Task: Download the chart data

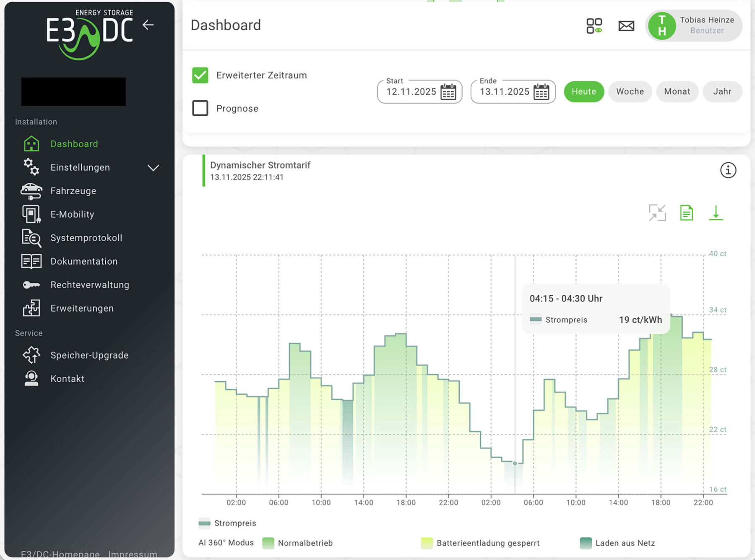Action: (x=716, y=213)
